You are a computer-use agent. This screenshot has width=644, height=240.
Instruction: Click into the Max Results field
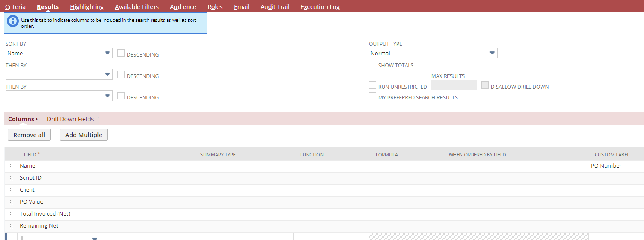454,85
